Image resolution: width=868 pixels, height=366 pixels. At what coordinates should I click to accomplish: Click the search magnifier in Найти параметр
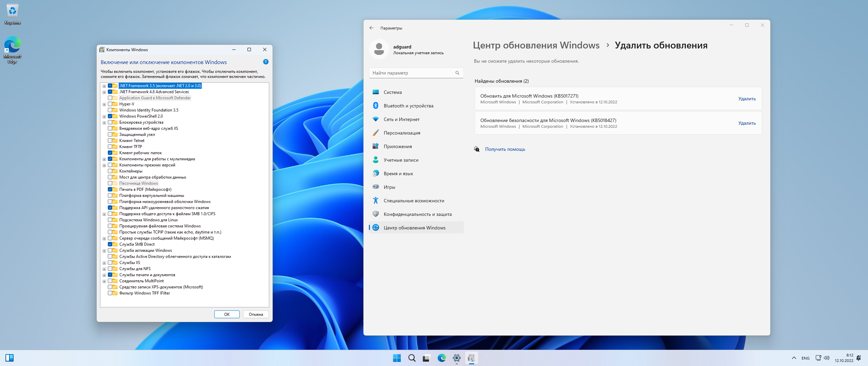click(x=457, y=73)
